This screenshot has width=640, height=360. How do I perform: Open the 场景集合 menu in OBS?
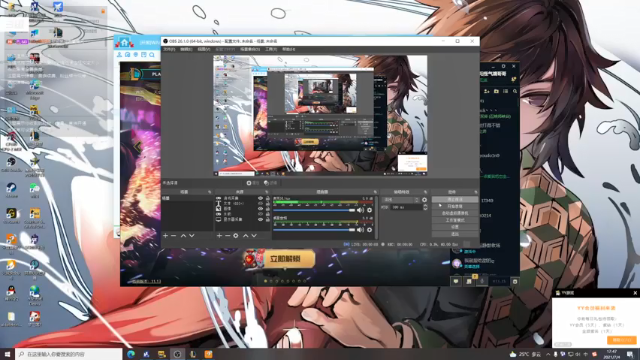pyautogui.click(x=250, y=49)
